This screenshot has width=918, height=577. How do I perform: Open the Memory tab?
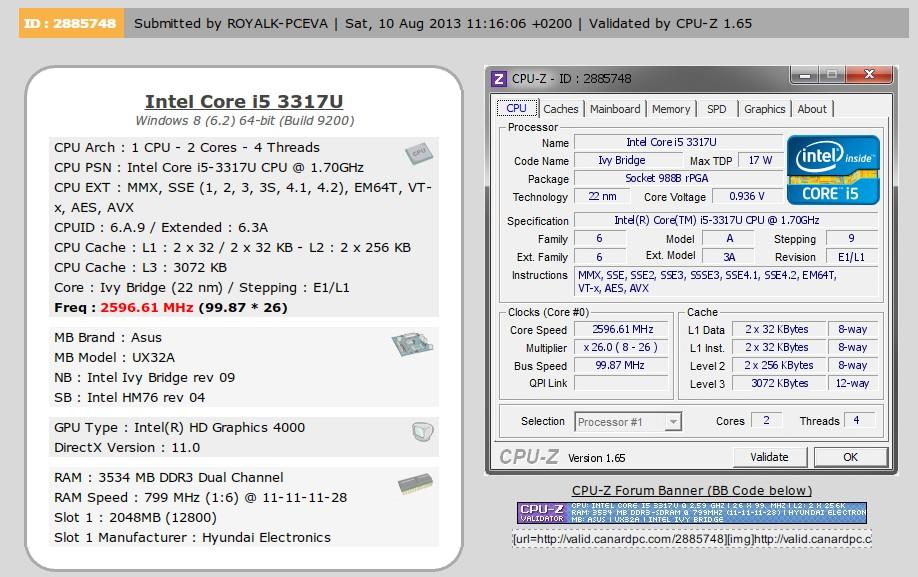(671, 109)
